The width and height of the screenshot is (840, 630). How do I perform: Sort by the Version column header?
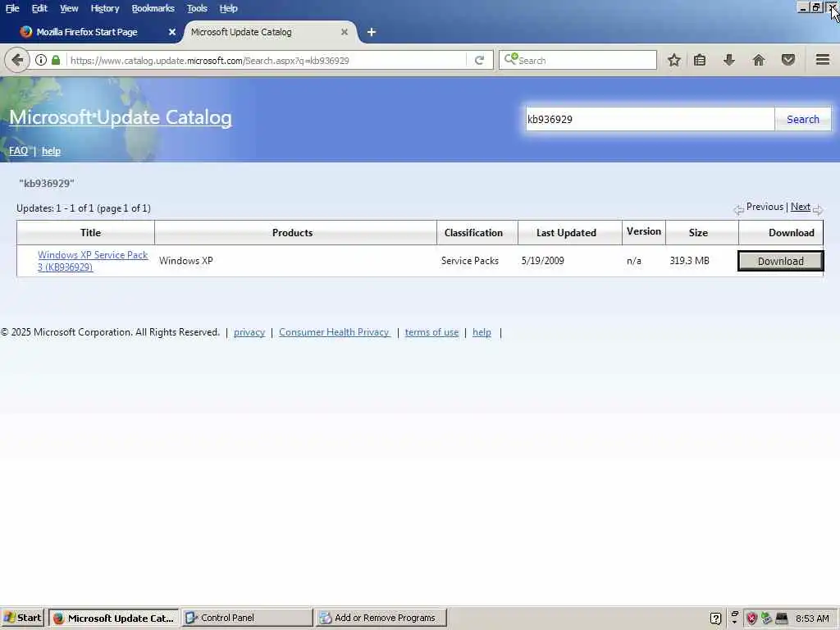(643, 231)
